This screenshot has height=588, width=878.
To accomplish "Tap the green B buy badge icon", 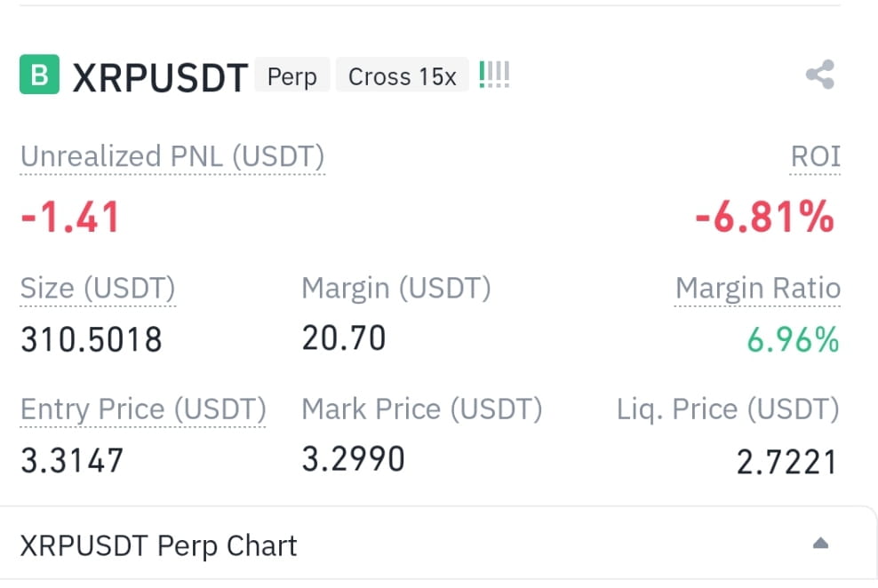I will point(39,74).
